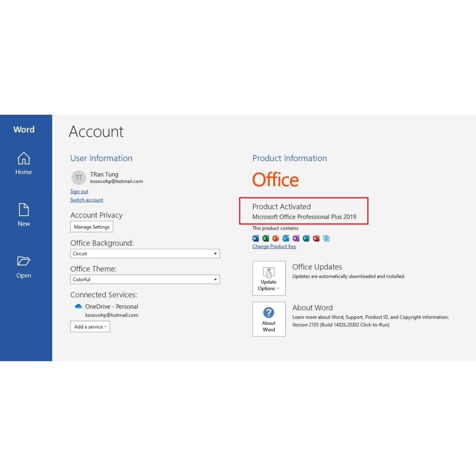Click the Product Information heading
This screenshot has width=476, height=476.
[x=289, y=158]
